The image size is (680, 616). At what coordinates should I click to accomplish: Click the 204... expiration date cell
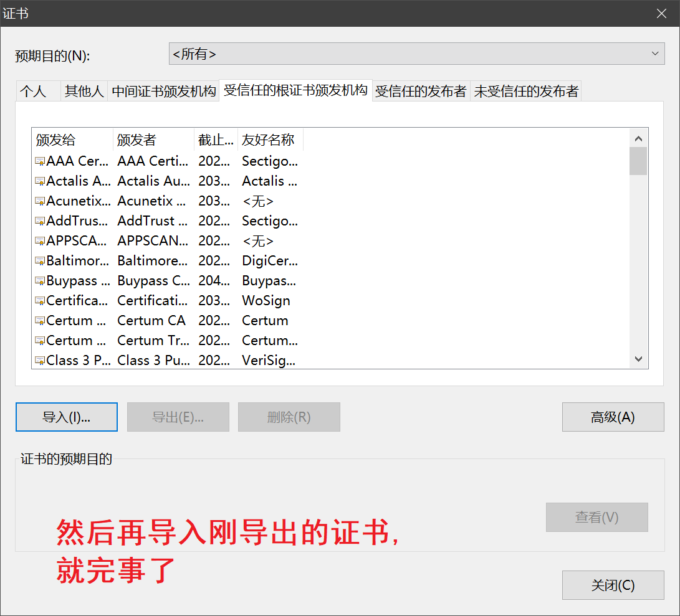[x=214, y=281]
